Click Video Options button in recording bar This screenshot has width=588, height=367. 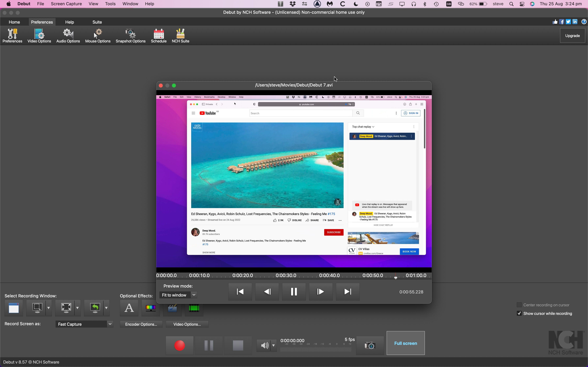(x=188, y=324)
